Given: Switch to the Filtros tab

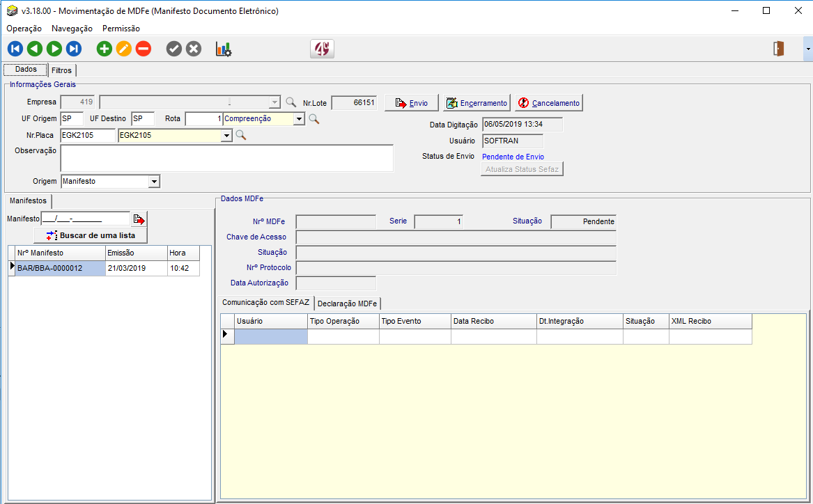Looking at the screenshot, I should point(61,70).
